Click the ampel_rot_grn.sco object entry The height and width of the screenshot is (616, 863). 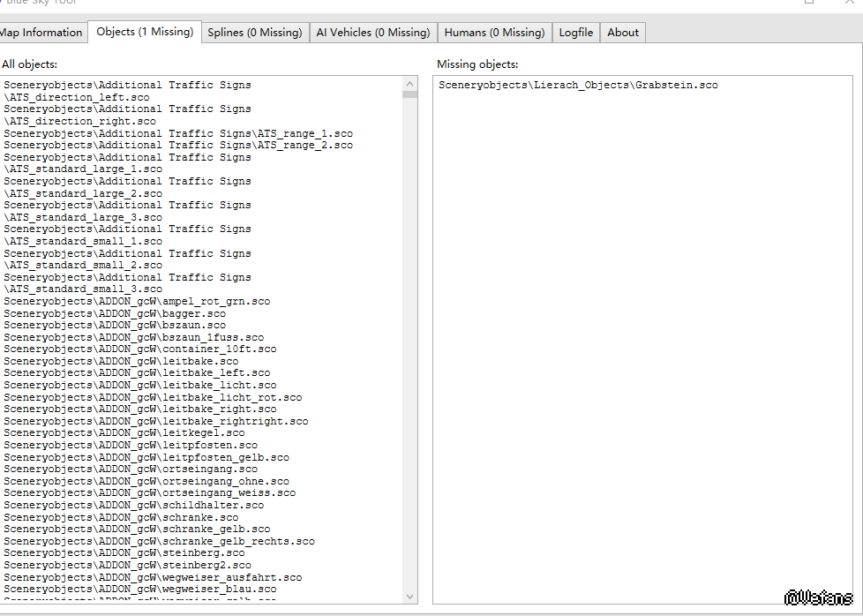pos(137,301)
